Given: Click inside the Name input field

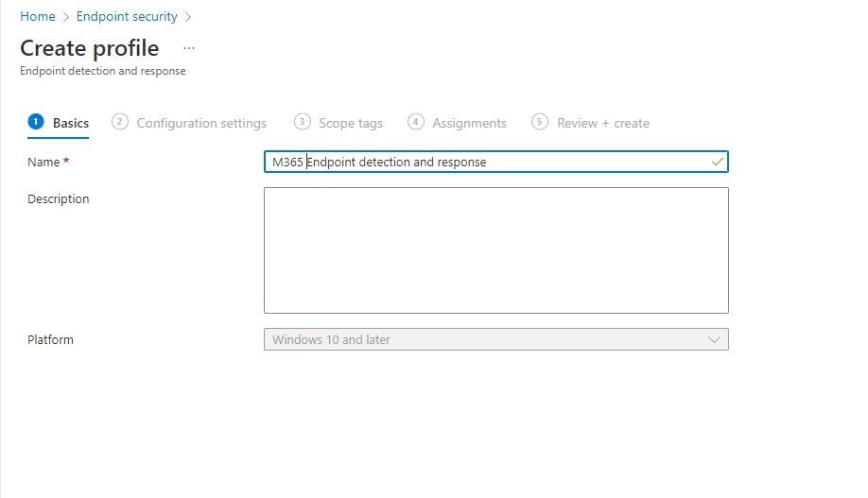Looking at the screenshot, I should [x=496, y=162].
